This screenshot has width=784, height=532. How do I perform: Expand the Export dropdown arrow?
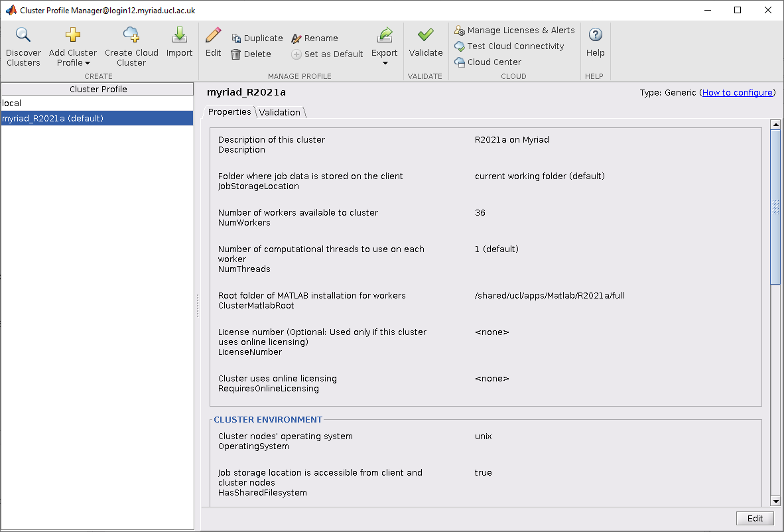[x=385, y=63]
